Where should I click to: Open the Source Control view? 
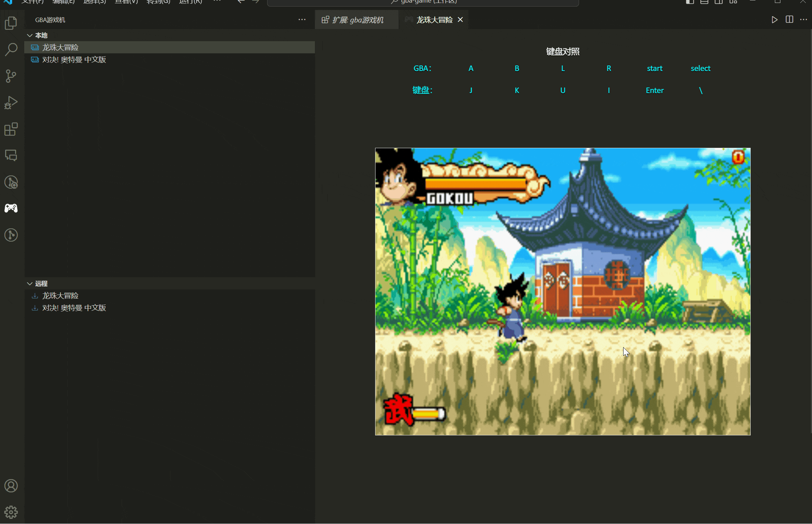tap(11, 76)
